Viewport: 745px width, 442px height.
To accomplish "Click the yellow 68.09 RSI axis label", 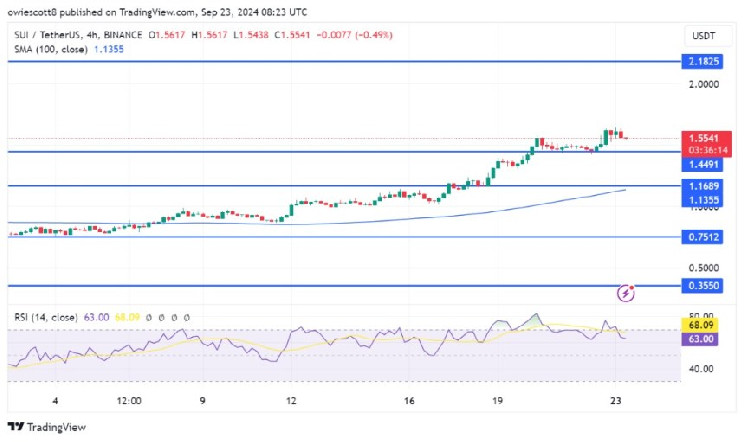I will tap(700, 325).
